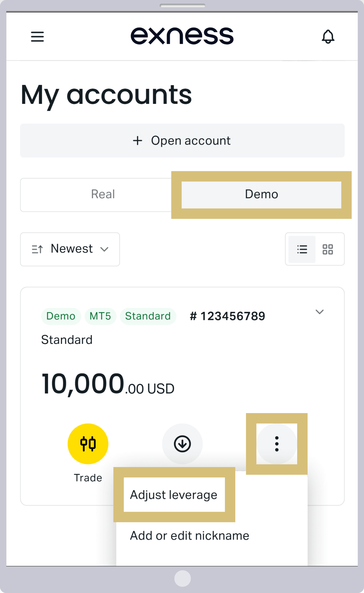This screenshot has height=593, width=364.
Task: Click the yellow Trade candlestick icon
Action: point(88,444)
